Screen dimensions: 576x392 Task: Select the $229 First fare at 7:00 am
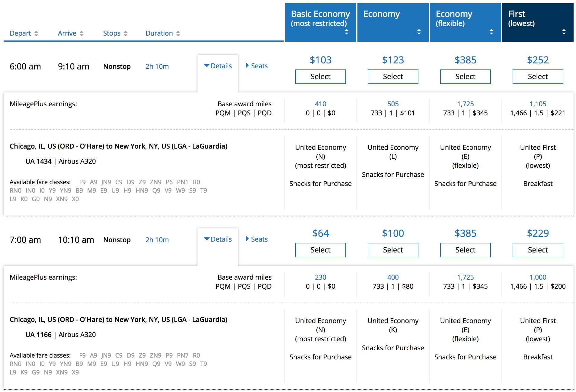tap(538, 250)
